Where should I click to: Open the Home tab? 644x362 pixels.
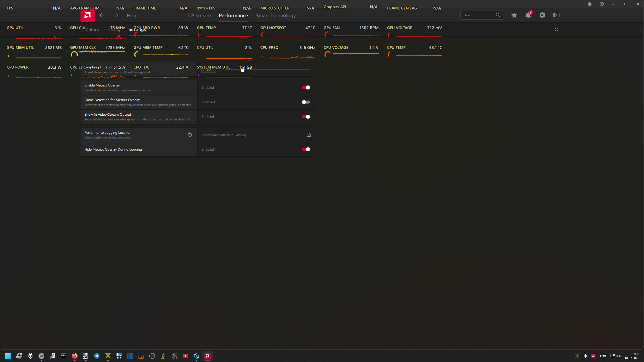(x=133, y=16)
